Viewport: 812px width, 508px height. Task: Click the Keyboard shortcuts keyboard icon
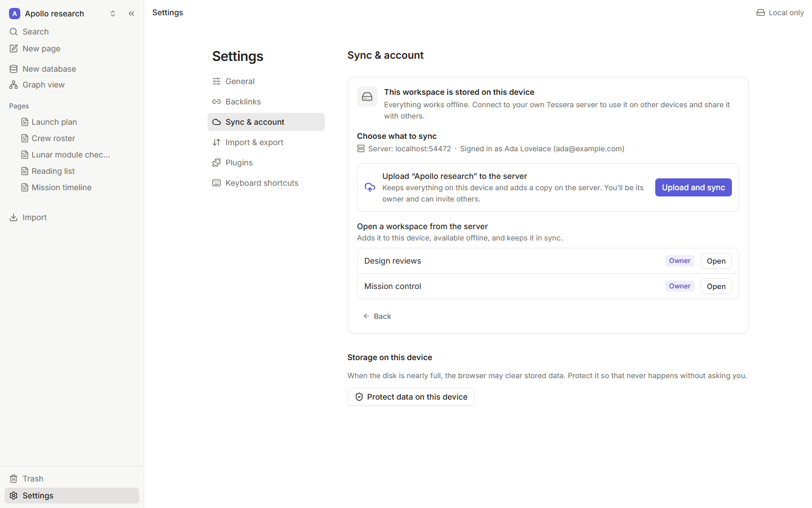click(217, 183)
